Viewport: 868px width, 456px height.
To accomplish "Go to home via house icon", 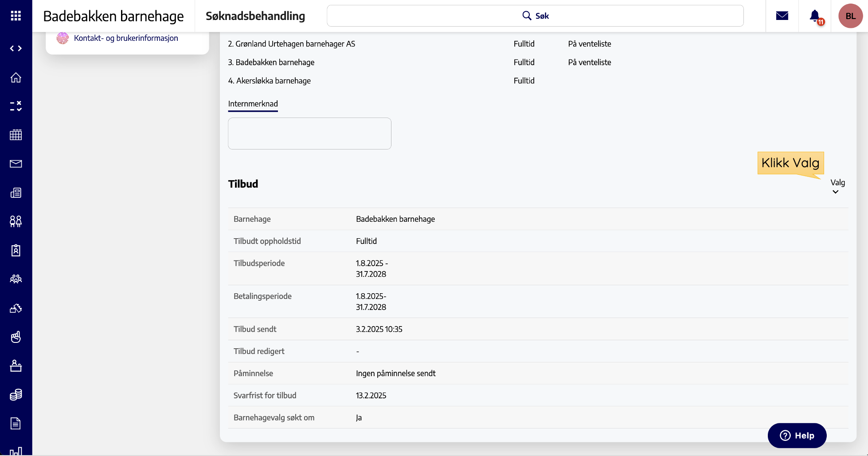I will point(16,78).
